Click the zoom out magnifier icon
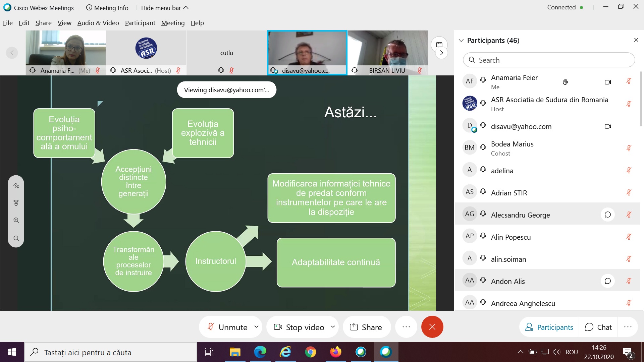 (x=16, y=238)
